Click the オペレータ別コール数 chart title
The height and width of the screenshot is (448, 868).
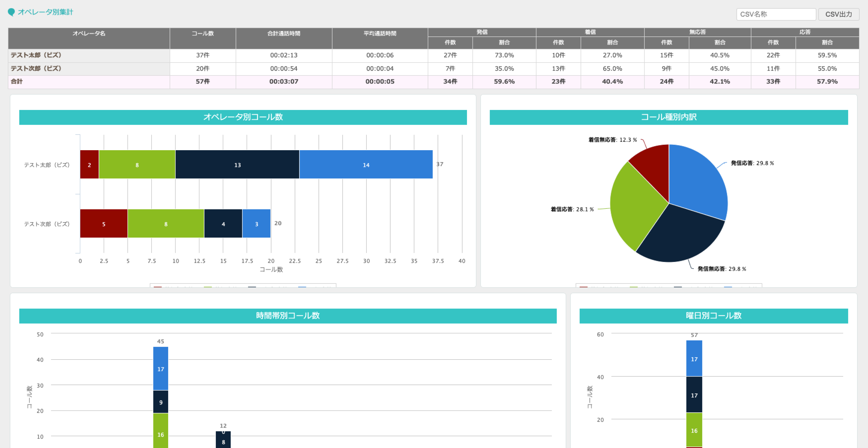[x=243, y=117]
